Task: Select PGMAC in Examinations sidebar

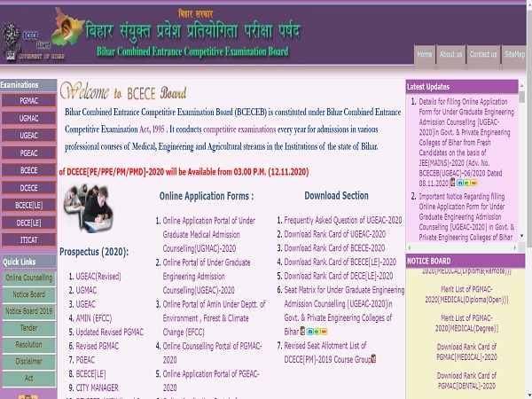Action: coord(29,101)
